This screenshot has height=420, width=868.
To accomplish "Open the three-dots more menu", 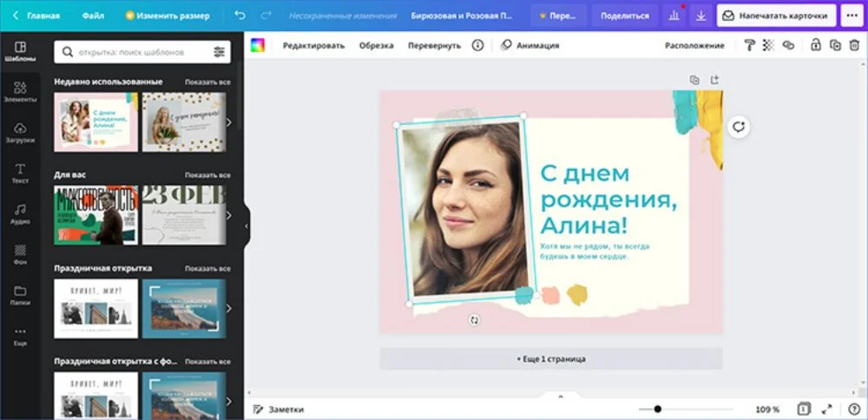I will tap(851, 16).
